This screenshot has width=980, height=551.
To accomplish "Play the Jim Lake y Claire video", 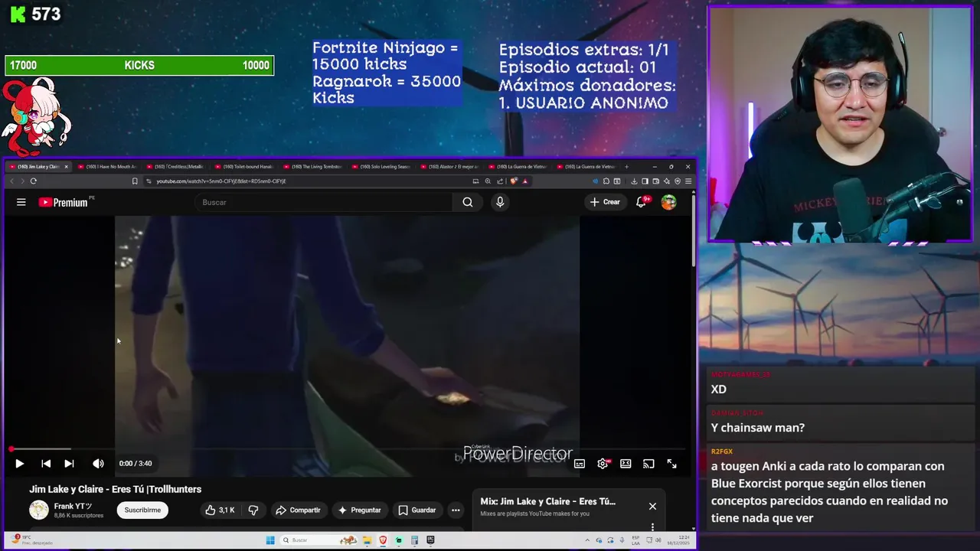I will coord(19,463).
